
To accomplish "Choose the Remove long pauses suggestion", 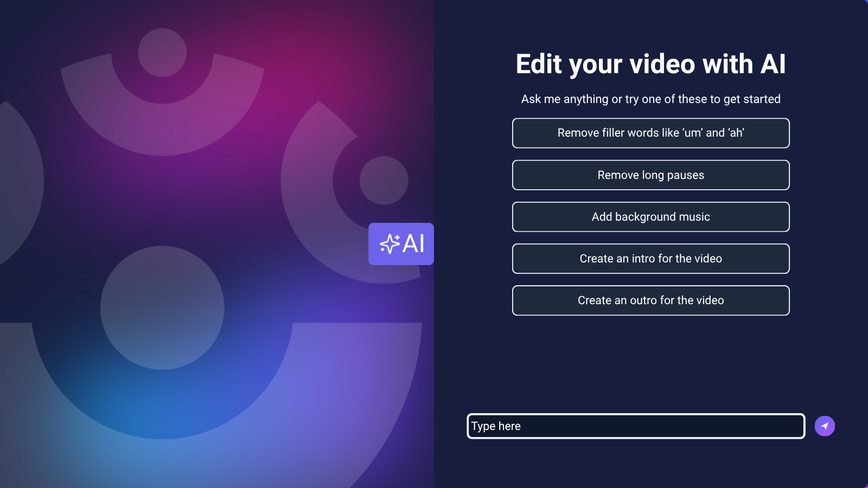I will (x=651, y=175).
